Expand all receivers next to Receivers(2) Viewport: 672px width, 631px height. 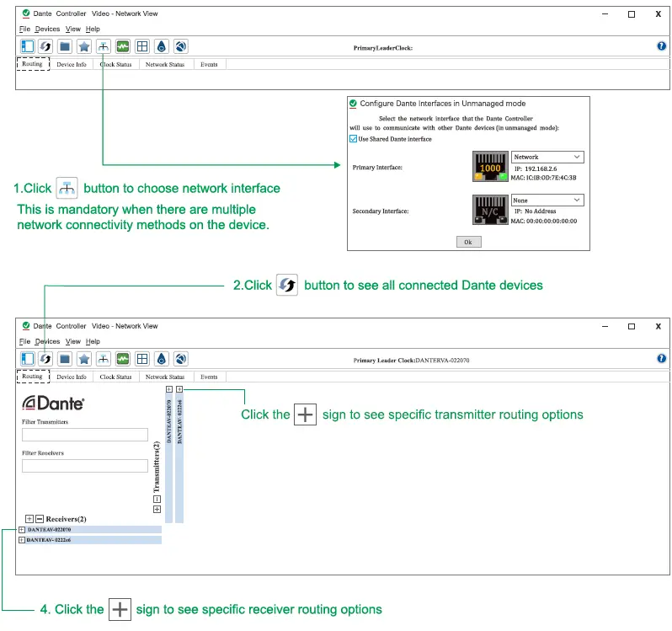click(x=29, y=519)
